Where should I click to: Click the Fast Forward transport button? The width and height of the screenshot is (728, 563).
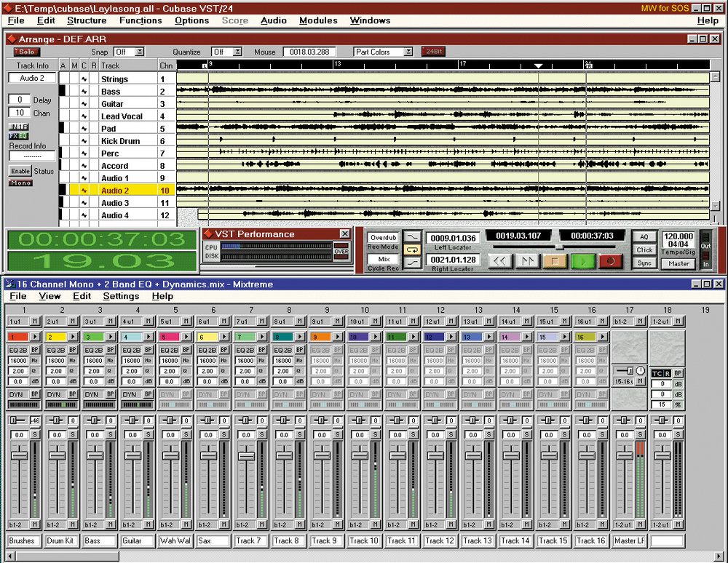[x=527, y=260]
